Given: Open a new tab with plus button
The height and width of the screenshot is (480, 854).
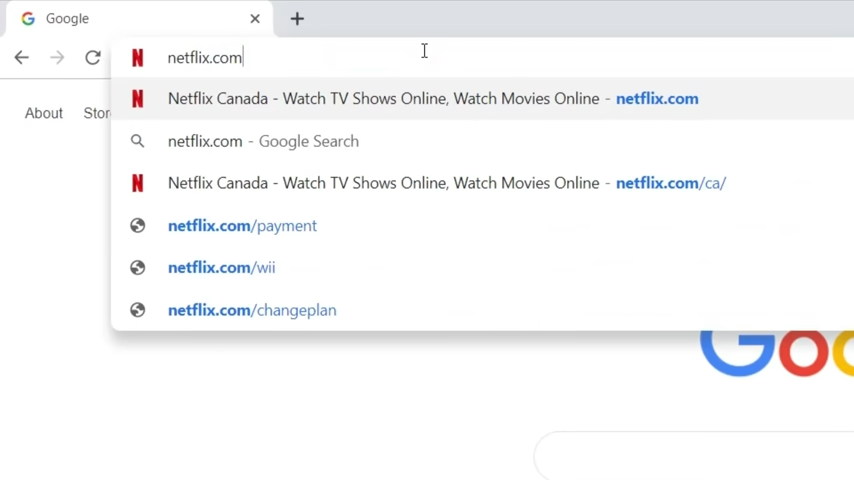Looking at the screenshot, I should point(297,19).
